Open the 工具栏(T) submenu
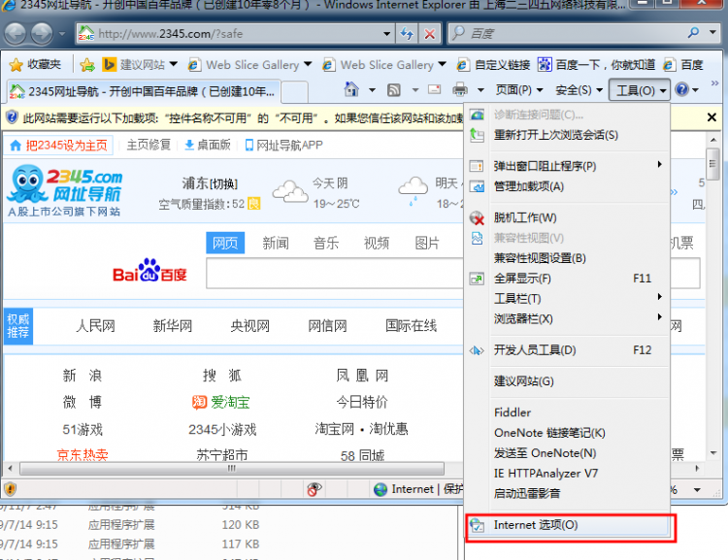The width and height of the screenshot is (728, 560). click(x=568, y=298)
